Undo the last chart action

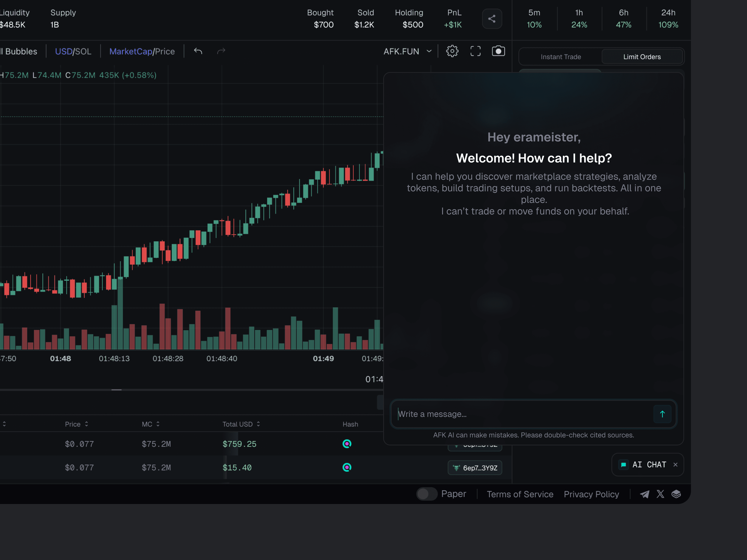[x=198, y=51]
